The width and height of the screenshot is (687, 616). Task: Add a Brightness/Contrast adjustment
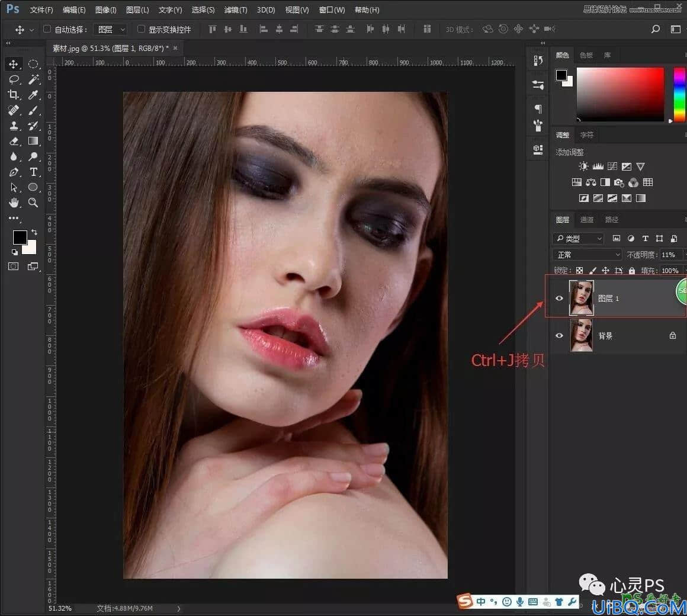(583, 166)
